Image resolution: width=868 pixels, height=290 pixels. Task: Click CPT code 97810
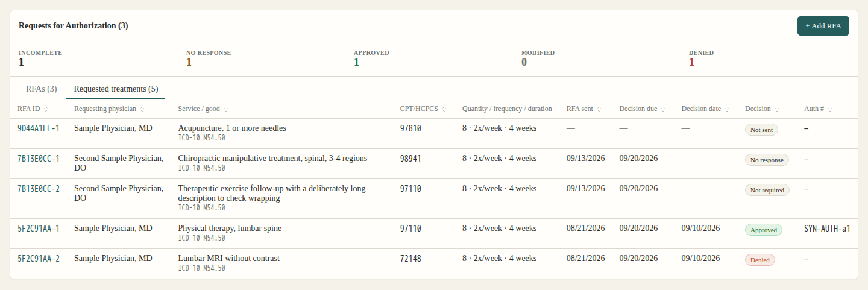click(410, 128)
